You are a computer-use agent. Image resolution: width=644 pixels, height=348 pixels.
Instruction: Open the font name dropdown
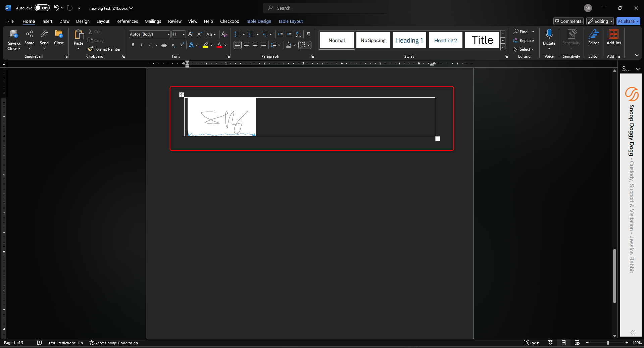(x=168, y=34)
